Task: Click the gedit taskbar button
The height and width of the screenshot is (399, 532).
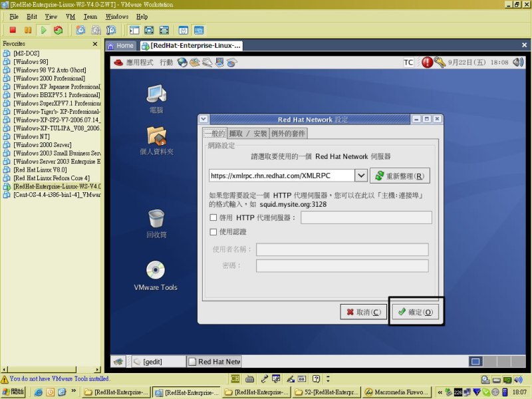Action: 159,362
